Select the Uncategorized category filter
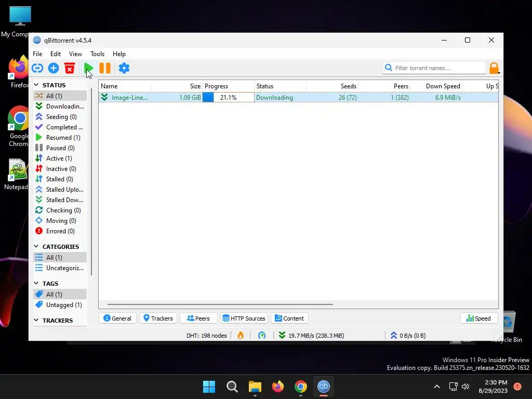The width and height of the screenshot is (532, 399). pyautogui.click(x=60, y=268)
